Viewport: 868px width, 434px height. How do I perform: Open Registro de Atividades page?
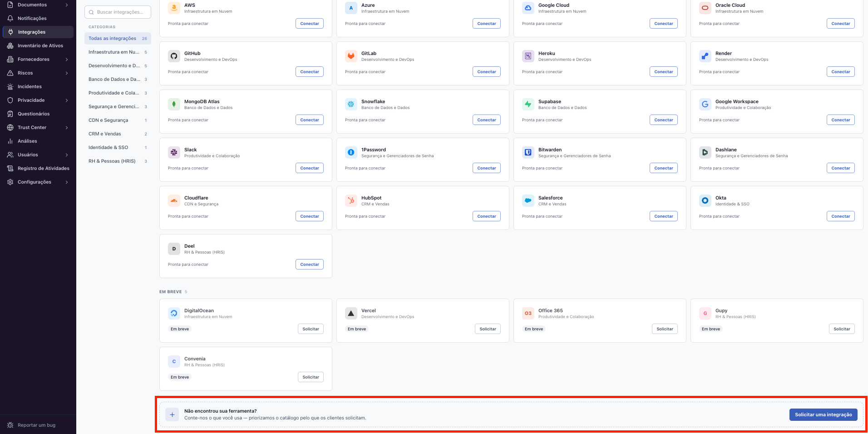click(x=38, y=169)
